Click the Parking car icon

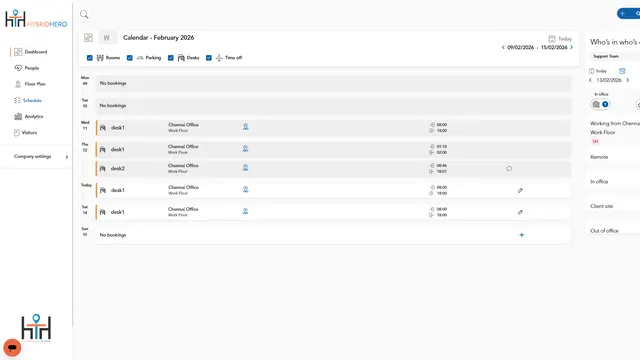pos(140,58)
